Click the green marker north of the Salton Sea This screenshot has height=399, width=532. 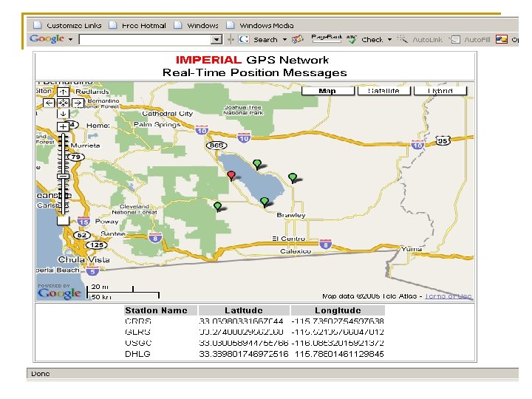[257, 165]
